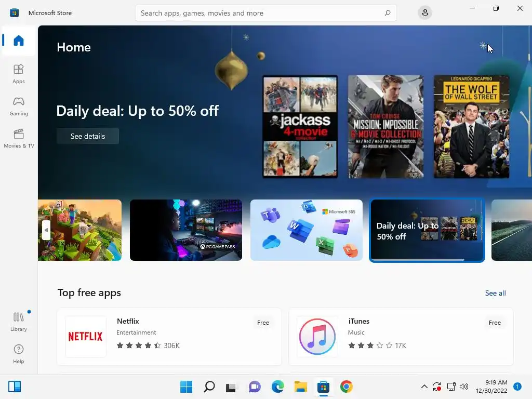532x399 pixels.
Task: Open the Movies & TV section
Action: 19,138
